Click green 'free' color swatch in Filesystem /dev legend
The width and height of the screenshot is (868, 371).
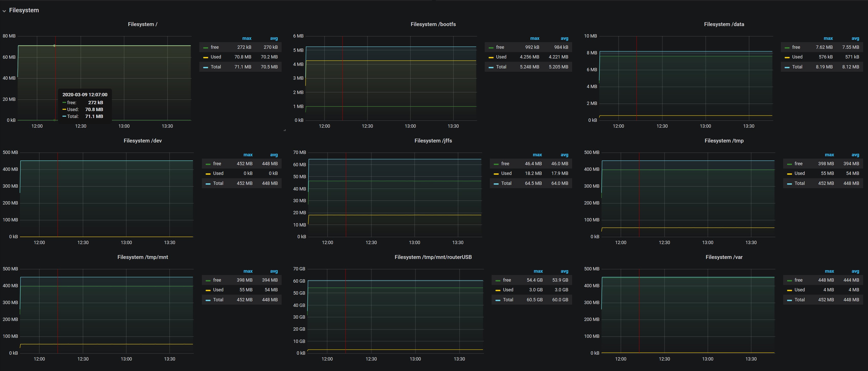(x=208, y=164)
